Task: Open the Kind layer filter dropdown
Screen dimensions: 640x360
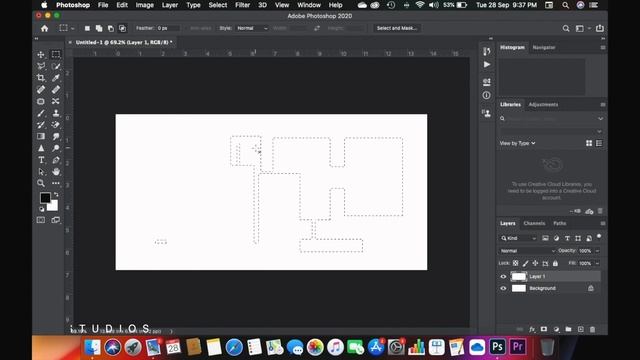Action: (518, 238)
